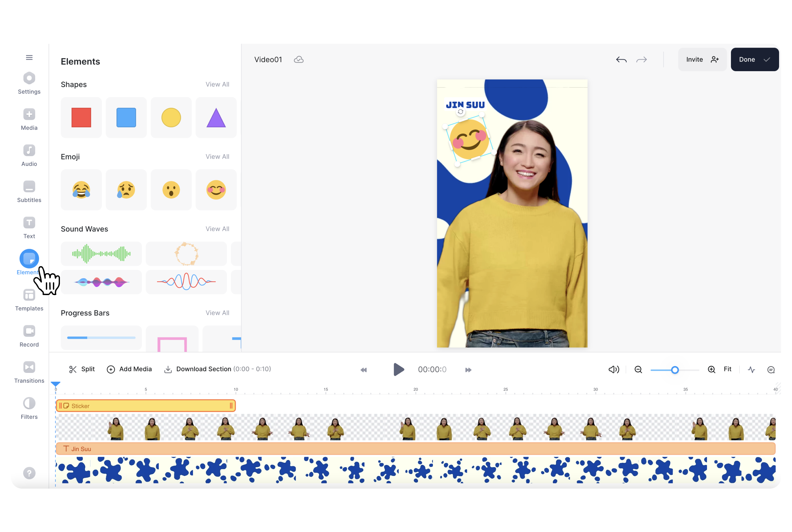792x532 pixels.
Task: Open Settings in the sidebar
Action: pos(29,83)
